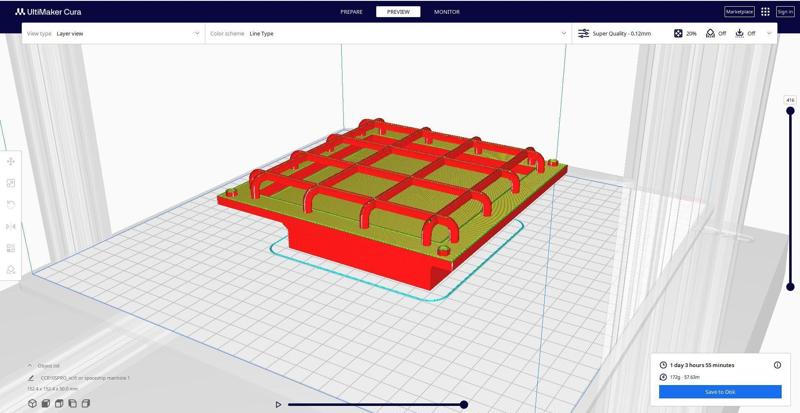Click the support Off icon
This screenshot has height=413, width=800.
click(x=710, y=34)
